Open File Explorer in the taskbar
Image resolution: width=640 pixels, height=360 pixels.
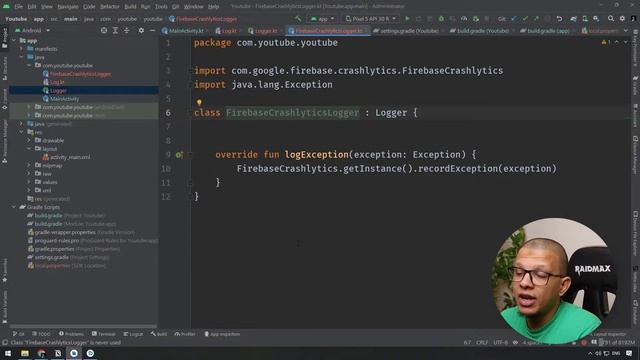pos(25,353)
